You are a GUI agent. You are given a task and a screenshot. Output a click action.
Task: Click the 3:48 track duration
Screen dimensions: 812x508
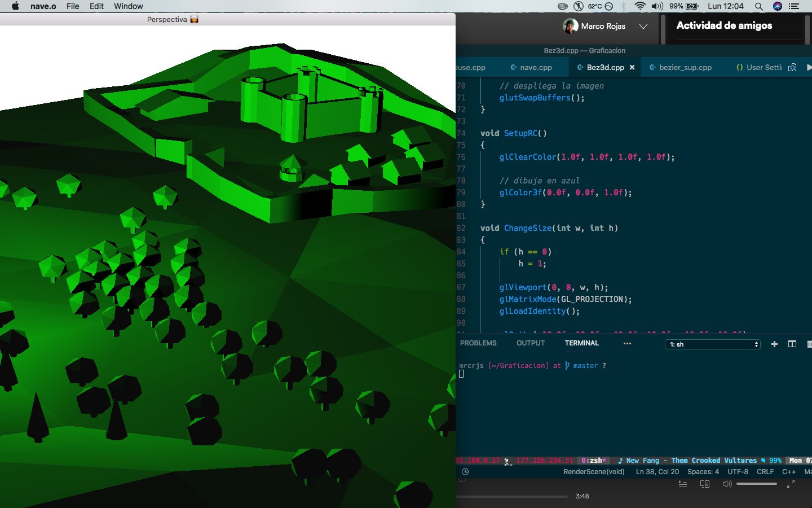[582, 496]
